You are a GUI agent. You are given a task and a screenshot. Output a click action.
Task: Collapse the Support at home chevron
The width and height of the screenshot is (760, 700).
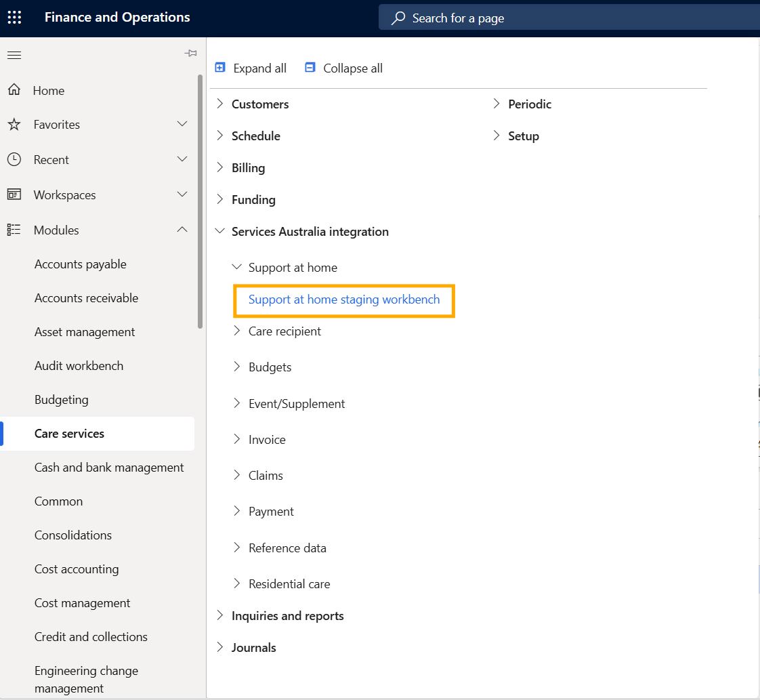click(236, 266)
